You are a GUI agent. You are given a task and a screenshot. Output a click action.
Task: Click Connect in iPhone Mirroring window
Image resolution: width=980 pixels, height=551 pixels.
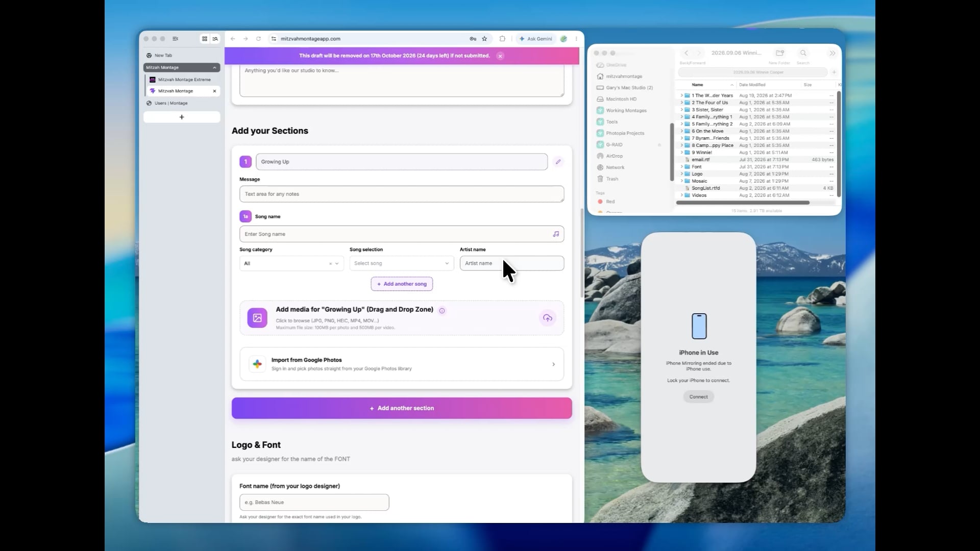698,397
